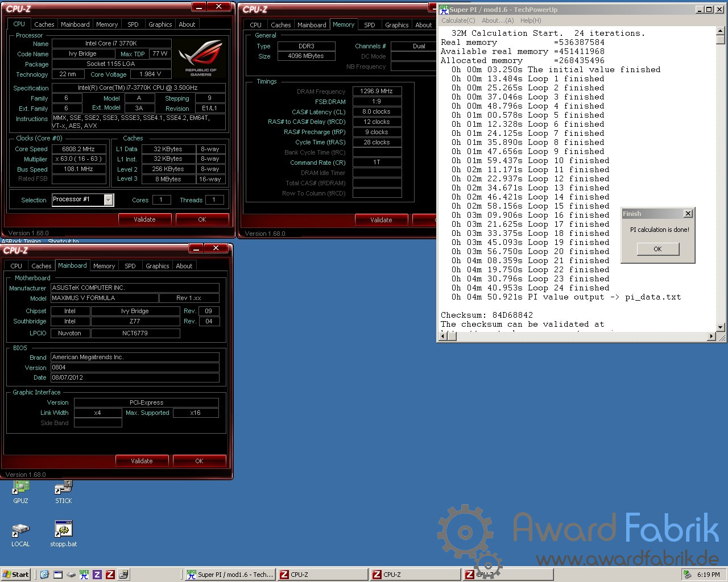Open About tab in top-left CPU-Z window

(187, 24)
